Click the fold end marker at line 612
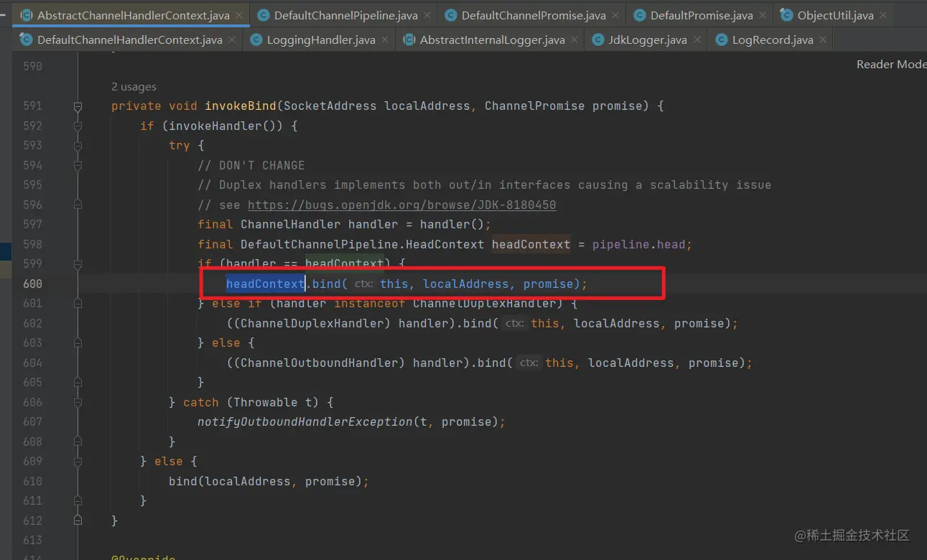This screenshot has height=560, width=927. tap(78, 520)
